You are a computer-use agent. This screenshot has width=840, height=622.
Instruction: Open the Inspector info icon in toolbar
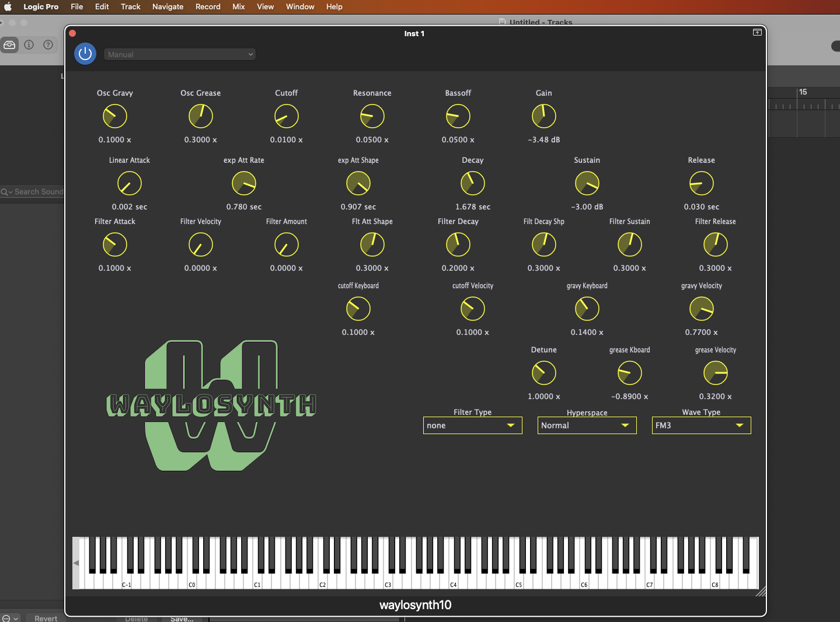pos(29,45)
